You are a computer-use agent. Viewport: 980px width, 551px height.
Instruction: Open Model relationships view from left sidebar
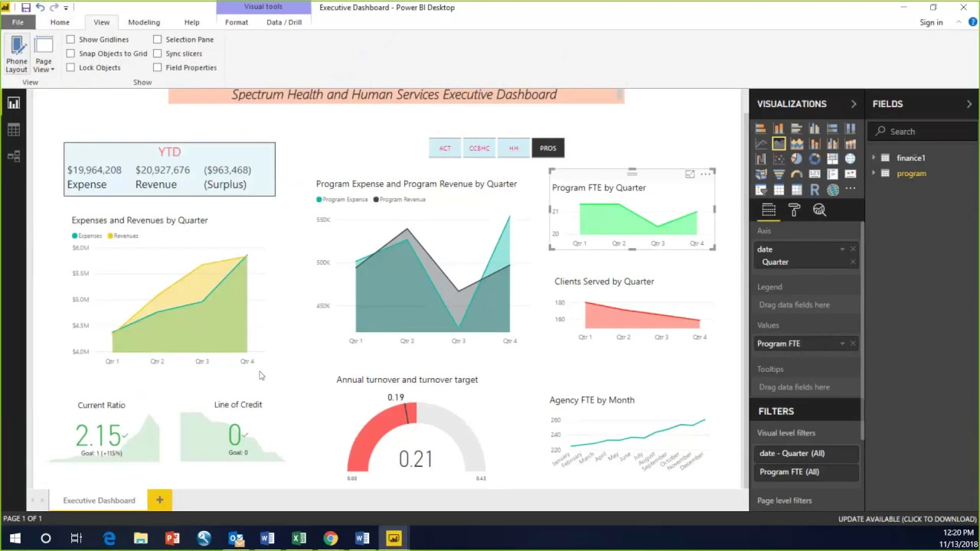[x=13, y=156]
